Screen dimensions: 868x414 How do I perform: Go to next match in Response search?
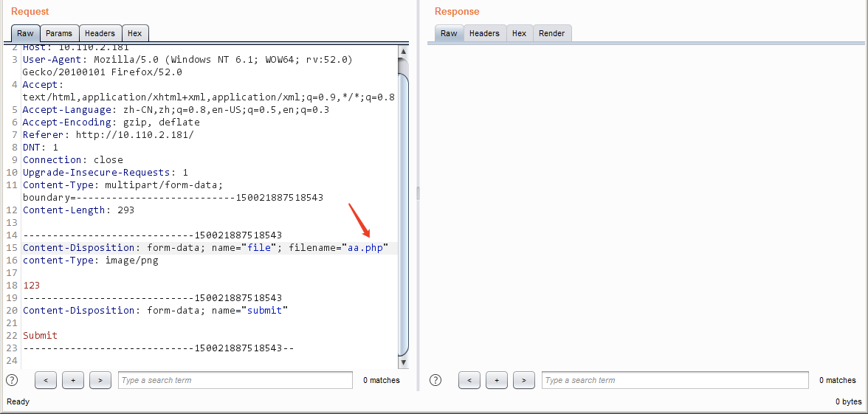[524, 380]
